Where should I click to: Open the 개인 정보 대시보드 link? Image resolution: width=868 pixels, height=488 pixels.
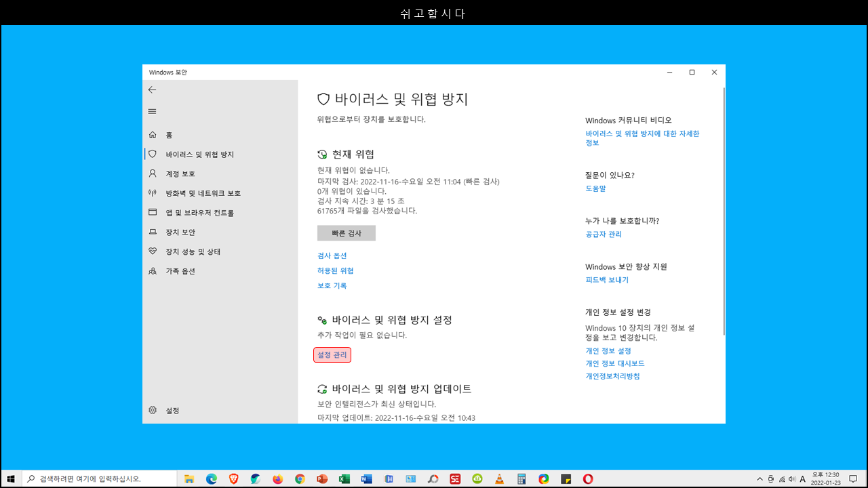(615, 363)
